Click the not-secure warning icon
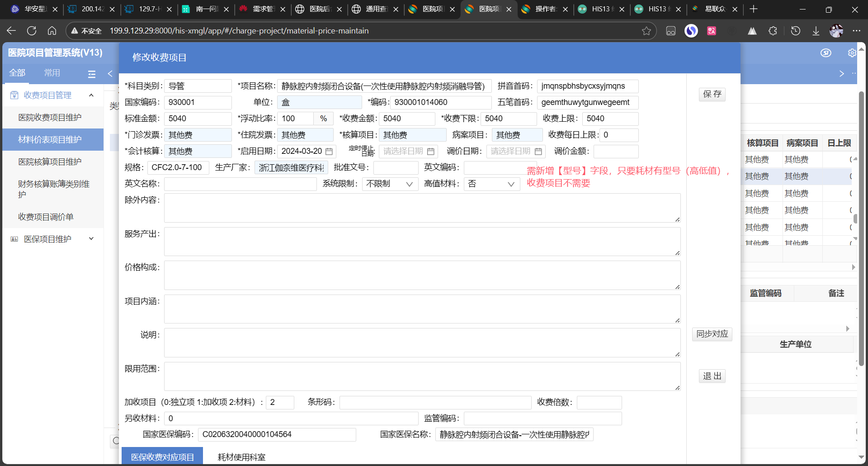This screenshot has height=466, width=868. tap(75, 31)
